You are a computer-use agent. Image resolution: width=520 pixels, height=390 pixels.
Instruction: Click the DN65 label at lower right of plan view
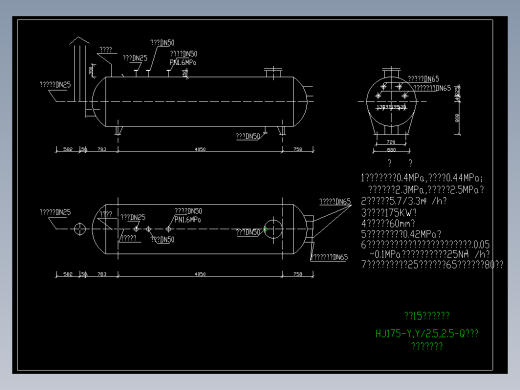tap(329, 257)
